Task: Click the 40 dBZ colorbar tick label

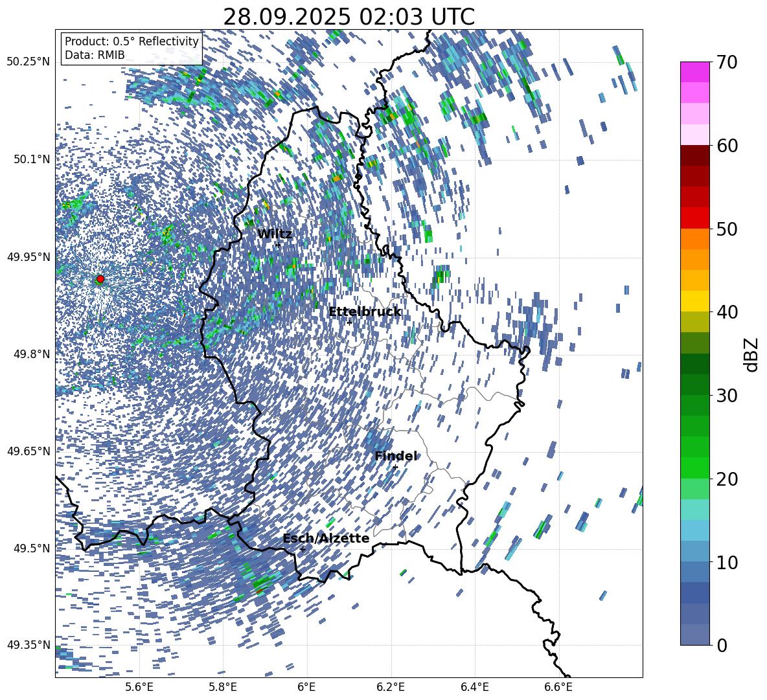Action: point(729,312)
